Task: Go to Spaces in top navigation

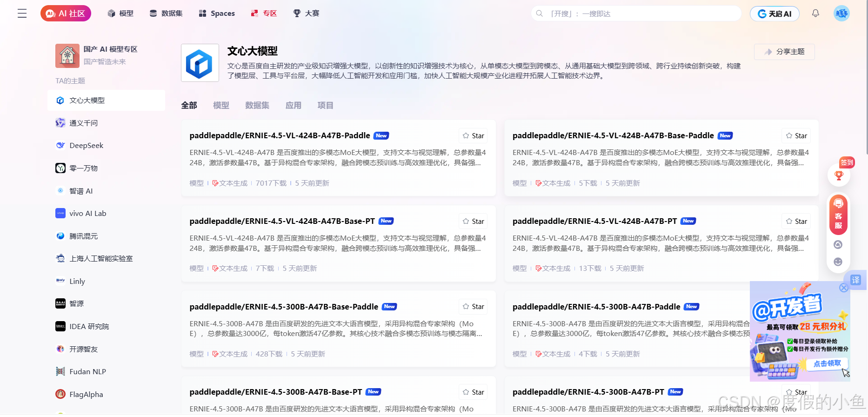Action: click(x=217, y=13)
